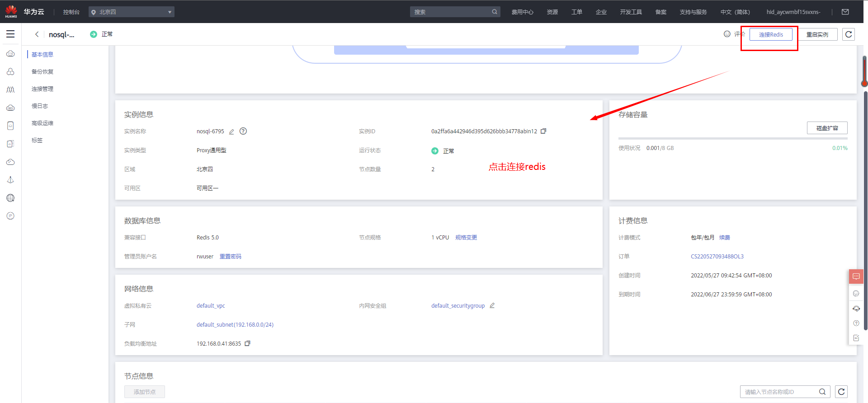
Task: Select 慢日志 in side menu
Action: point(40,106)
